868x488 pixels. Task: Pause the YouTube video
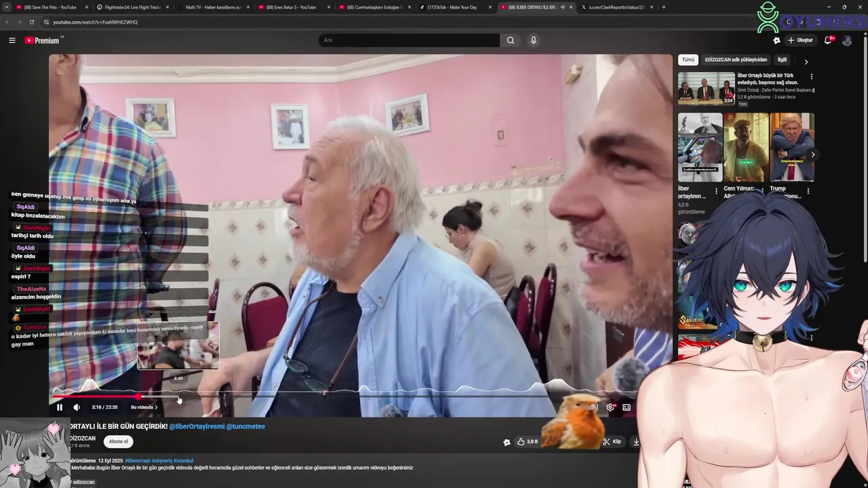tap(60, 407)
